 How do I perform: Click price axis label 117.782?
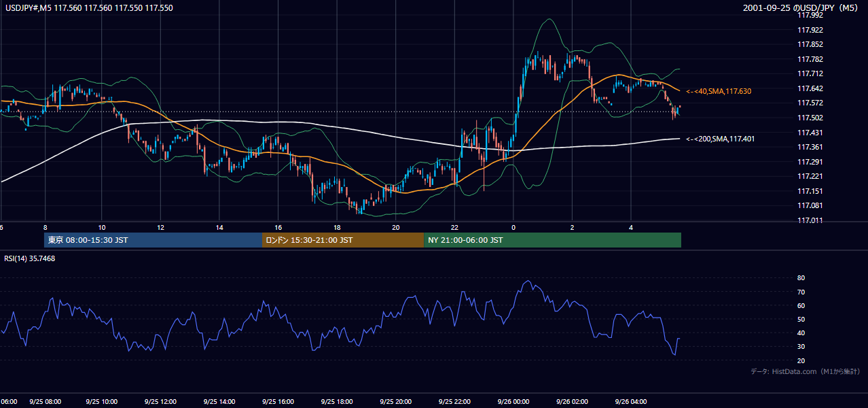810,59
